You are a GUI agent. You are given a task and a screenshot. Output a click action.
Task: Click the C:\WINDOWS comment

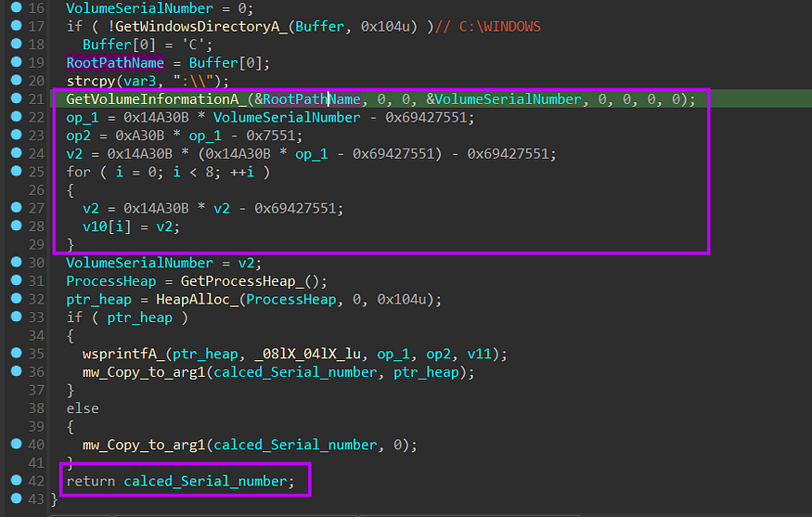[x=500, y=26]
